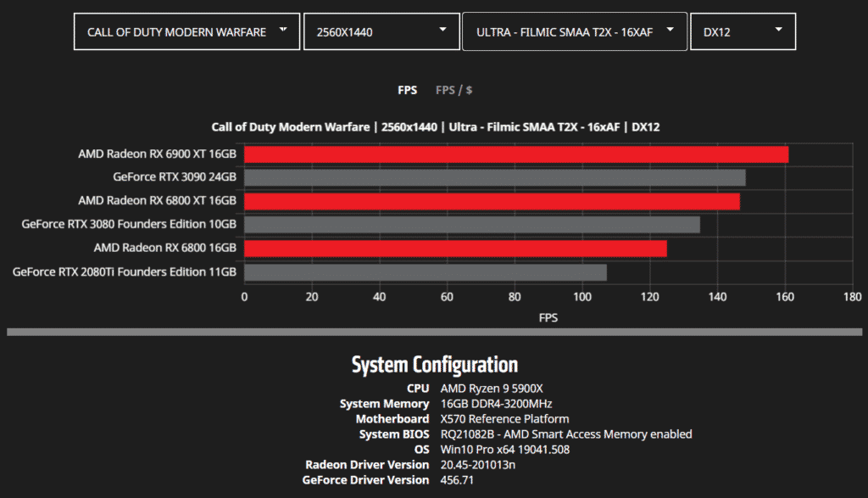Click the GeForce RTX 2080Ti Founders Edition label
The image size is (868, 498).
(125, 272)
